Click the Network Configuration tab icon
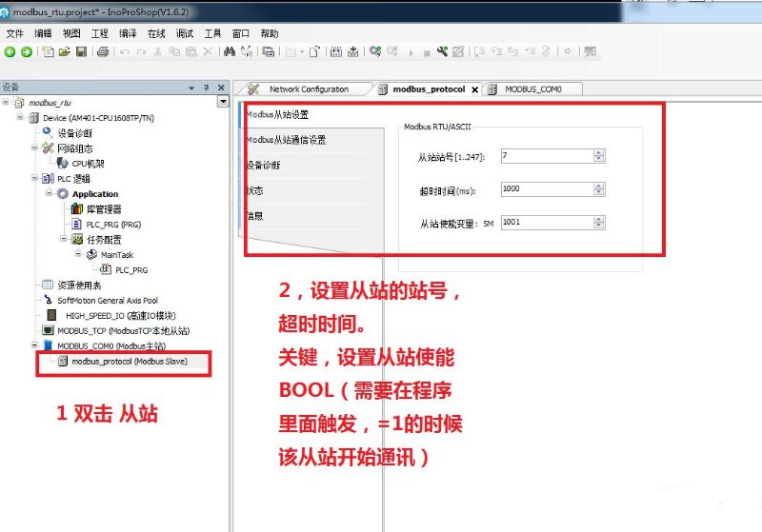The image size is (762, 532). pos(253,89)
